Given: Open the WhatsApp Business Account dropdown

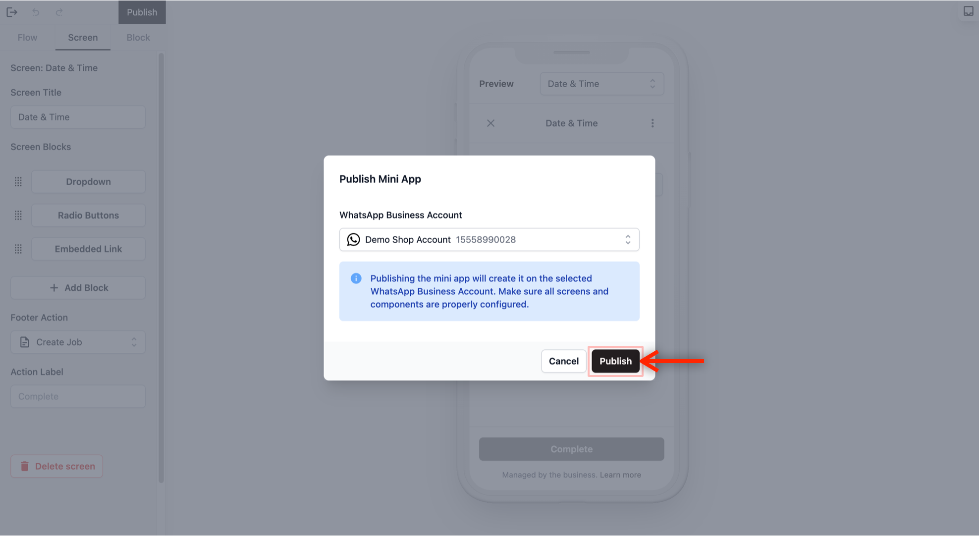Looking at the screenshot, I should (489, 240).
